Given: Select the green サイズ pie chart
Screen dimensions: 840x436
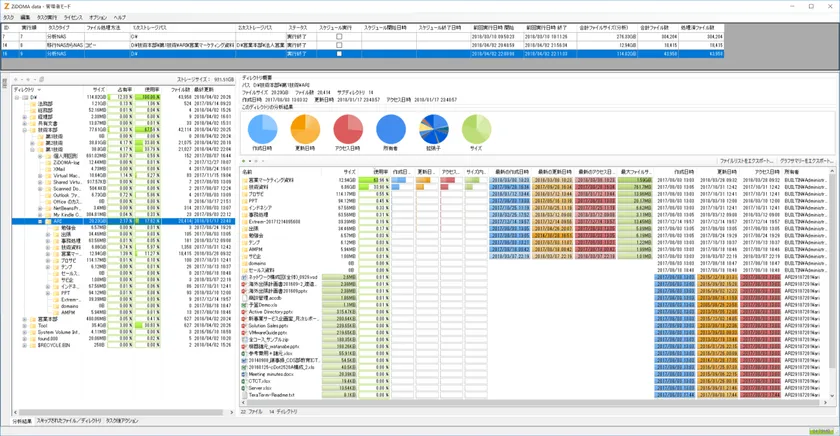Looking at the screenshot, I should [477, 129].
